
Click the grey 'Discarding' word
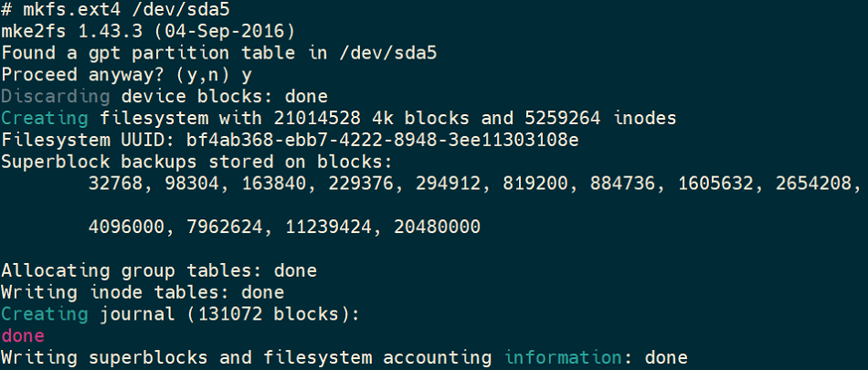click(56, 97)
